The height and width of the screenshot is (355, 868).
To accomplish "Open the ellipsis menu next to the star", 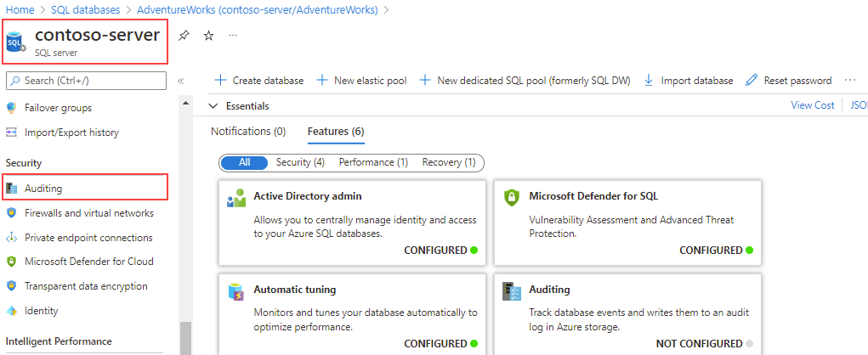I will pos(233,36).
